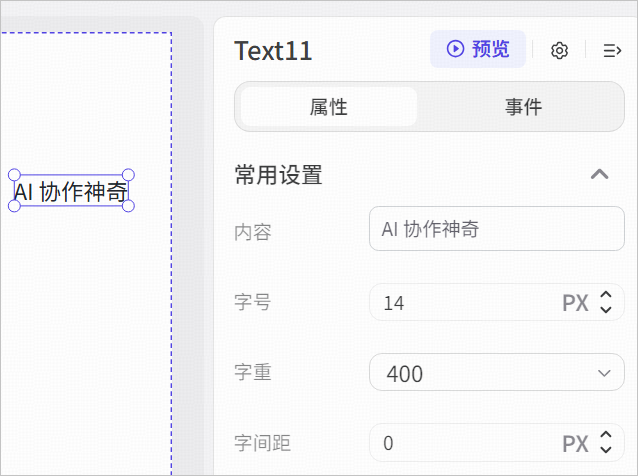Collapse the 常用设置 section chevron
This screenshot has height=476, width=638.
coord(599,175)
